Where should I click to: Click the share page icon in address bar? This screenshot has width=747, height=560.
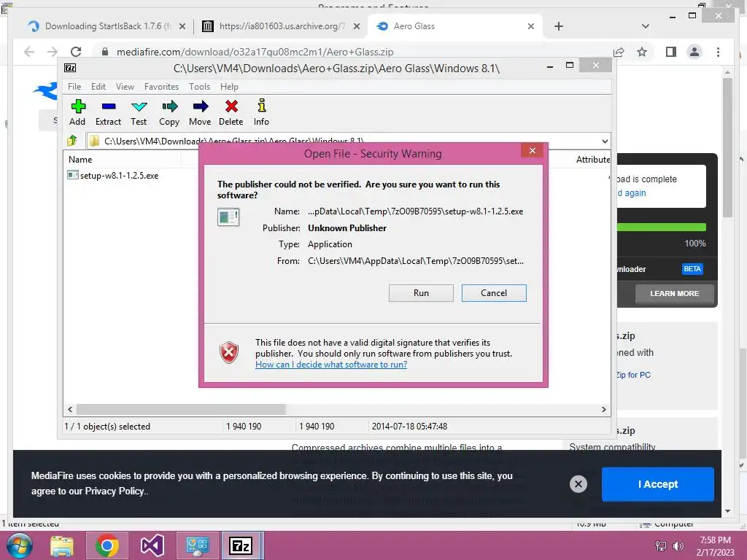619,52
